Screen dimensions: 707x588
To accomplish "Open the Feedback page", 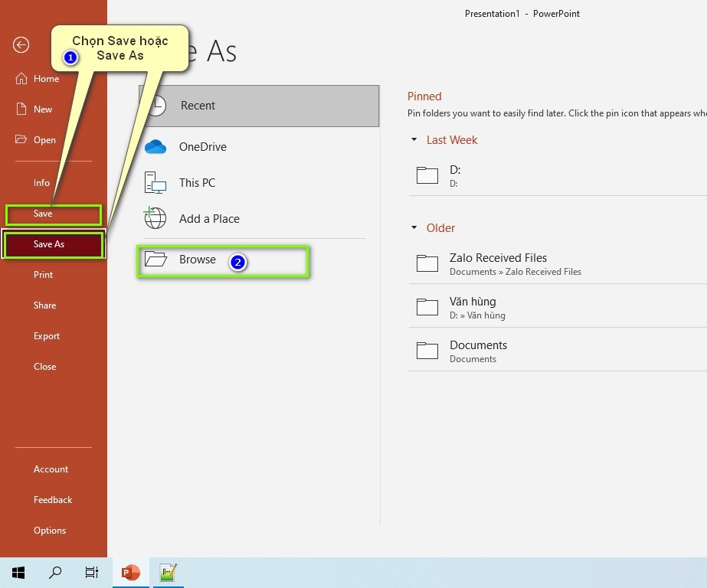I will click(x=53, y=500).
